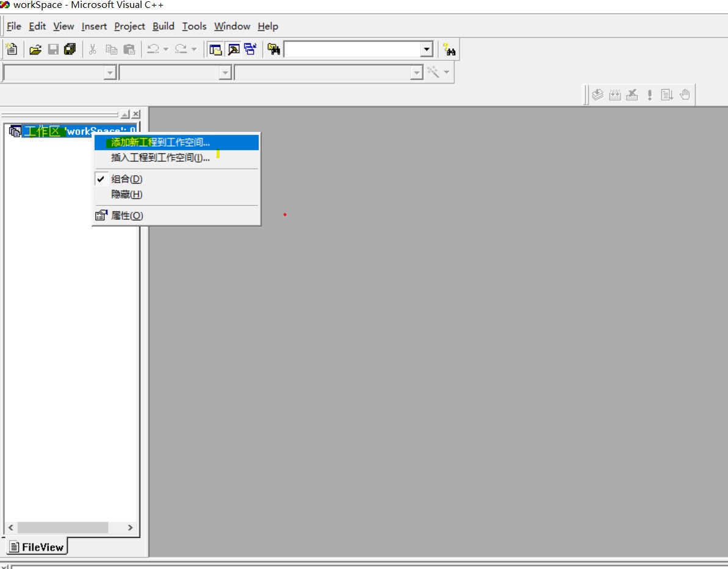The width and height of the screenshot is (728, 569).
Task: Choose 隐藏(H) from the context menu
Action: [x=176, y=194]
